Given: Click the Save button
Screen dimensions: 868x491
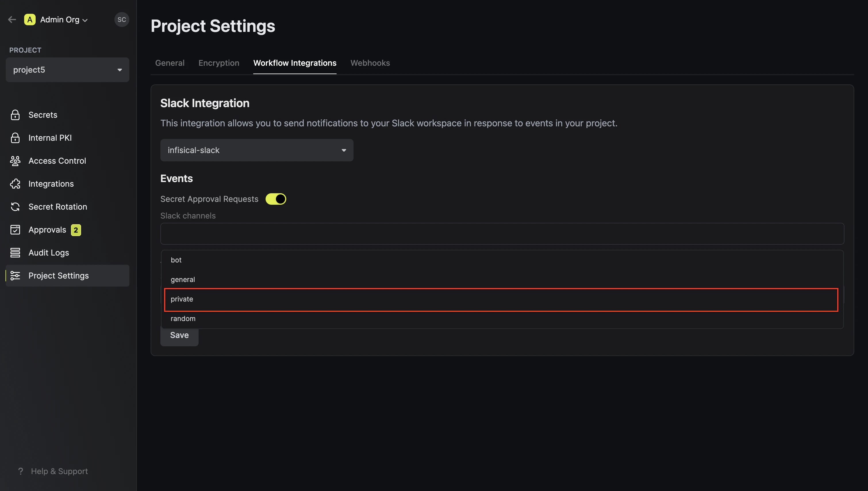Looking at the screenshot, I should pyautogui.click(x=179, y=335).
